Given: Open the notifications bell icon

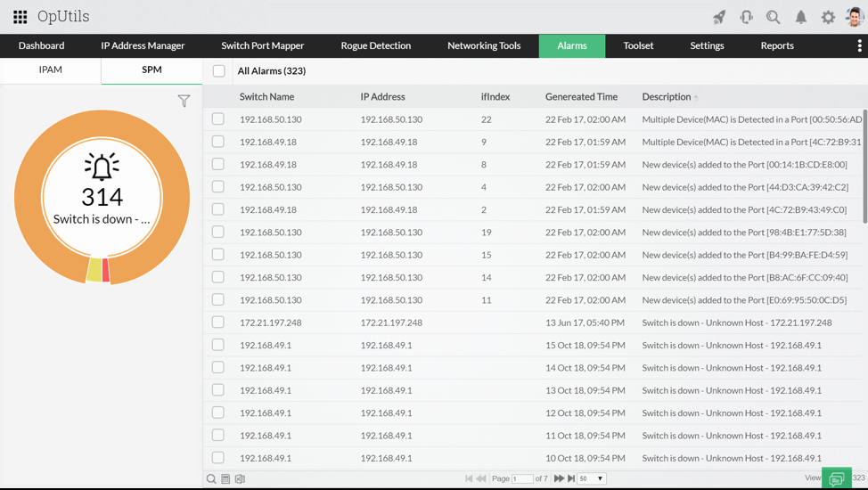Looking at the screenshot, I should pos(801,17).
